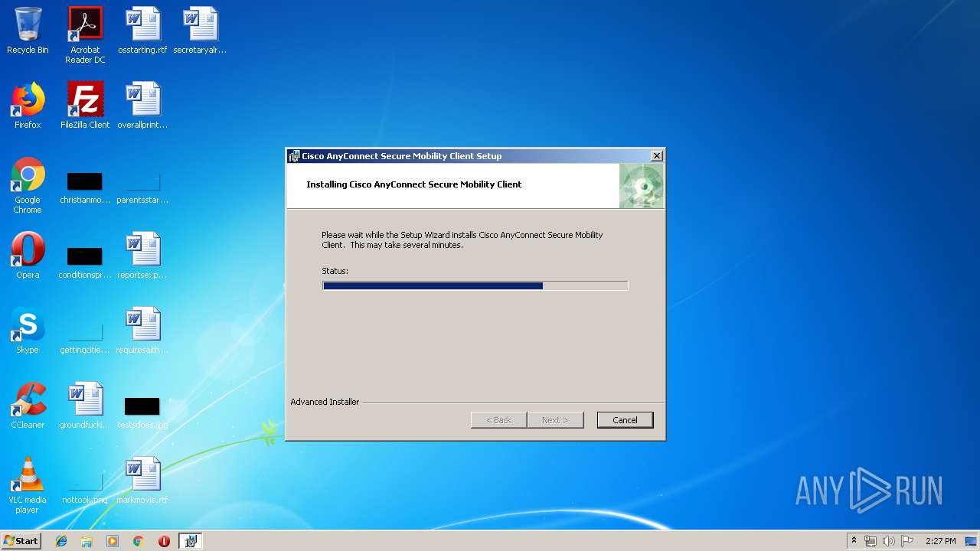Open the FileZilla Client shortcut
This screenshot has height=551, width=980.
point(85,106)
